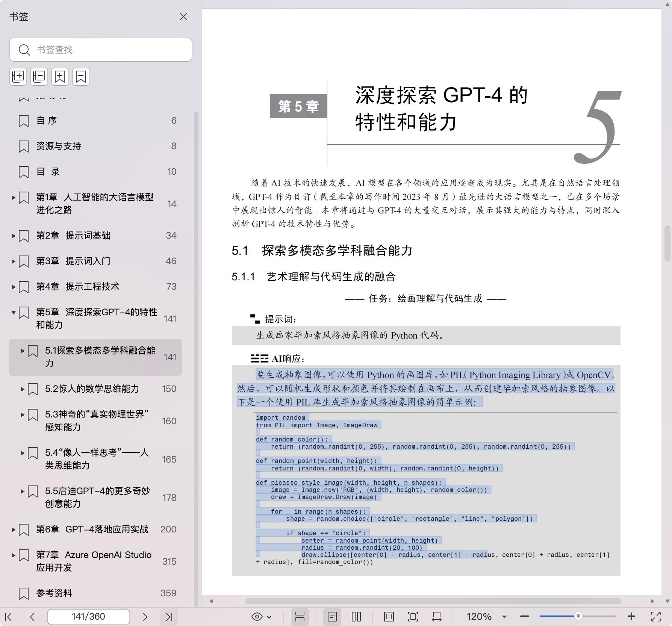672x626 pixels.
Task: Click the document horizontal scrollbar
Action: click(433, 601)
